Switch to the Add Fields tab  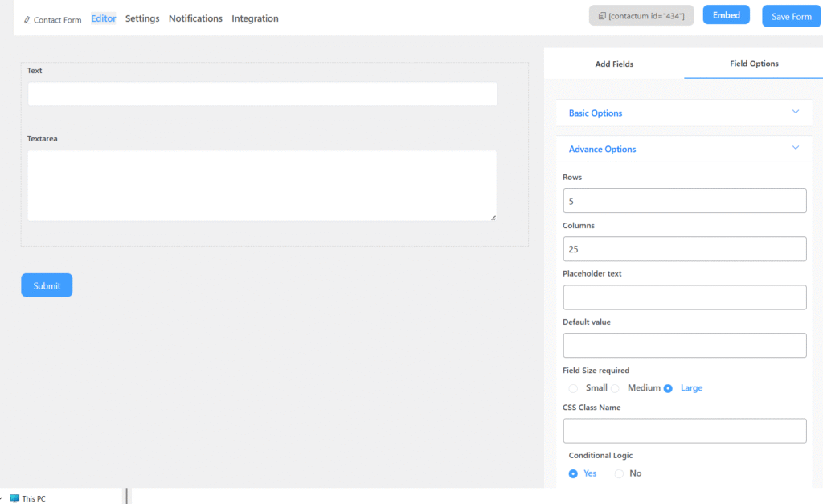[x=614, y=64]
